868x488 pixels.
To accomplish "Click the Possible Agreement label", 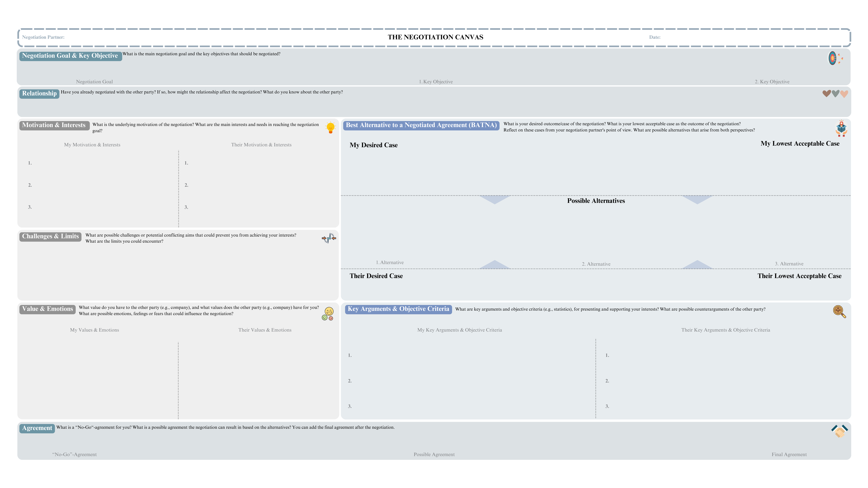I will tap(434, 455).
